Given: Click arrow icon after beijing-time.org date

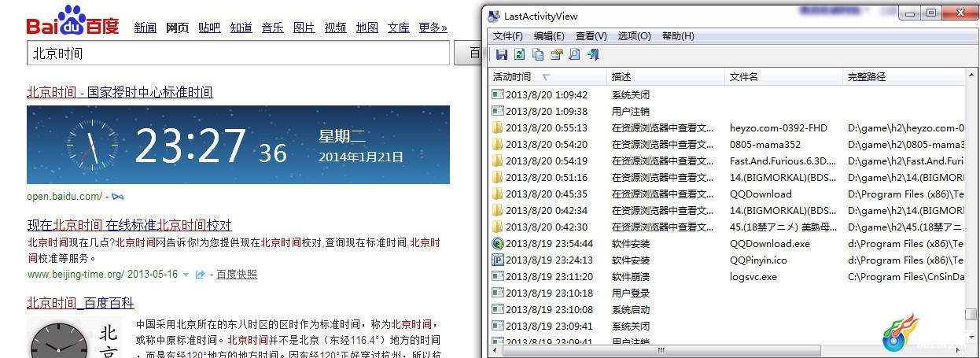Looking at the screenshot, I should 201,275.
